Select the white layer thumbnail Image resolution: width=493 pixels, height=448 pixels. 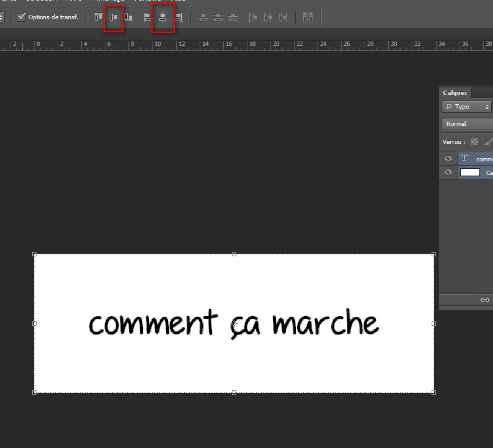pyautogui.click(x=469, y=172)
